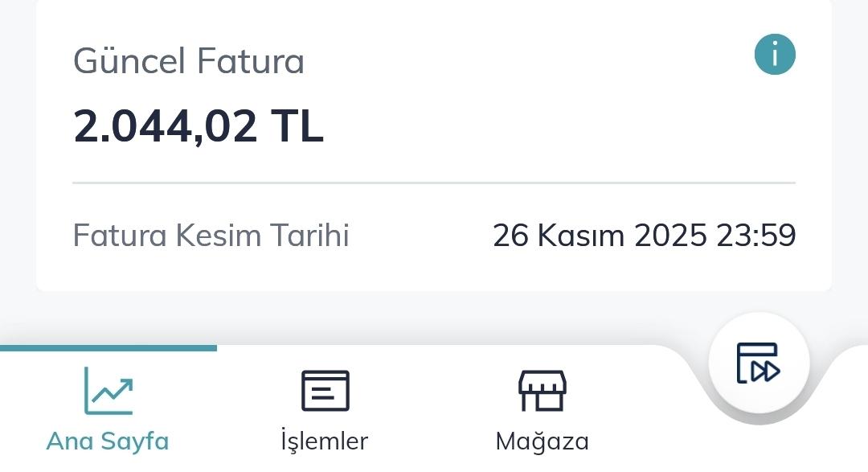This screenshot has height=472, width=868.
Task: Tap the fast-forward window icon
Action: coord(758,363)
